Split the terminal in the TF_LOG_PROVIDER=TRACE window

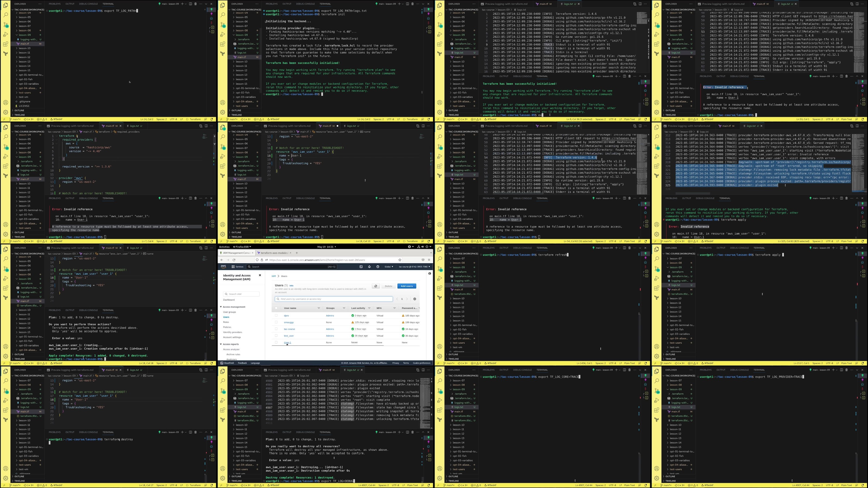tap(841, 370)
